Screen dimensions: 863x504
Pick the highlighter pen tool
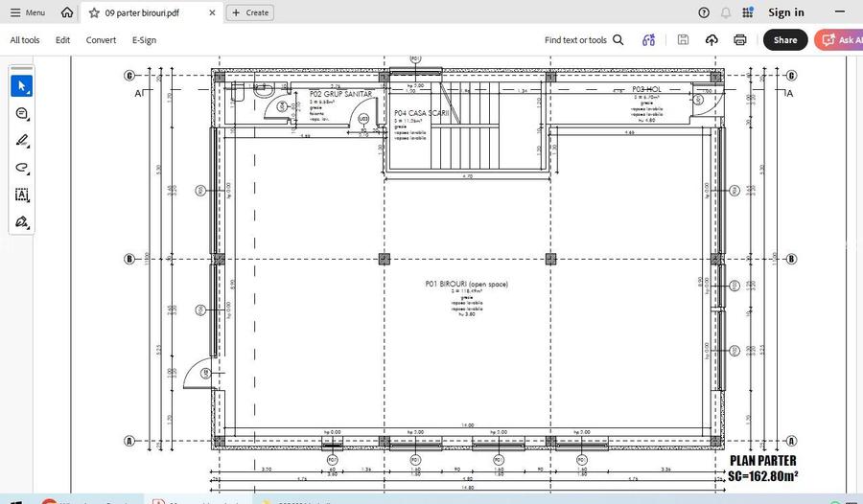[21, 140]
